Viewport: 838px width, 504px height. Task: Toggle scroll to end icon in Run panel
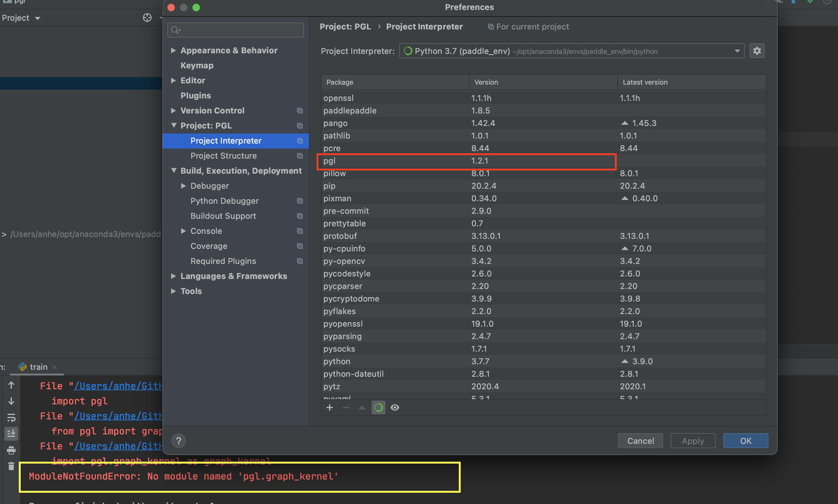pyautogui.click(x=11, y=433)
